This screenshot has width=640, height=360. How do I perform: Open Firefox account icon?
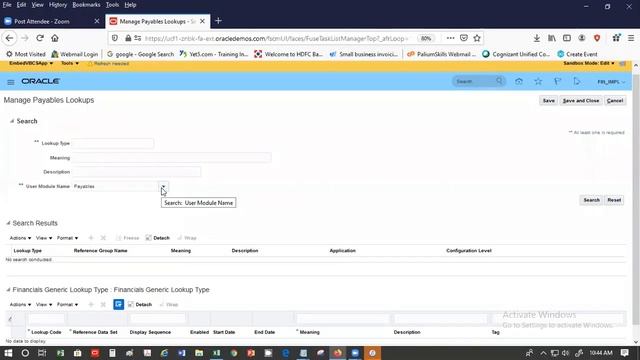582,38
